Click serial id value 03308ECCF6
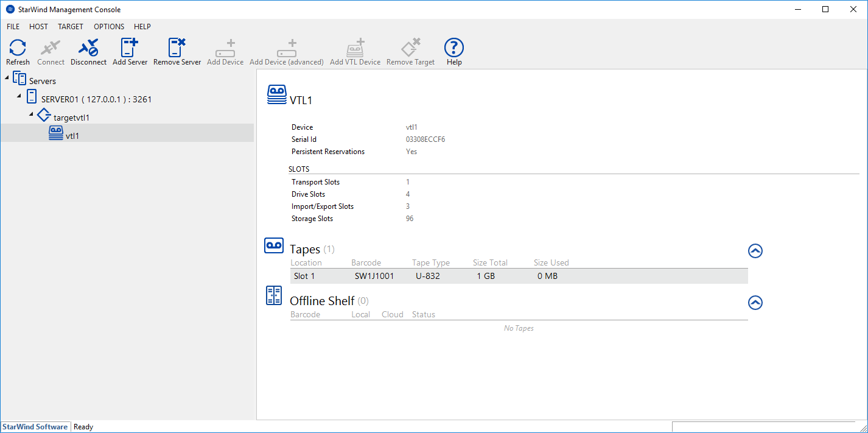 point(425,139)
